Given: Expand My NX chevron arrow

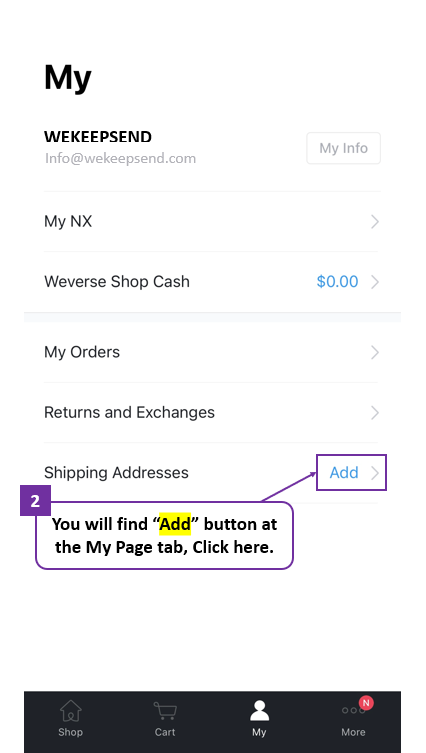Looking at the screenshot, I should [x=375, y=221].
